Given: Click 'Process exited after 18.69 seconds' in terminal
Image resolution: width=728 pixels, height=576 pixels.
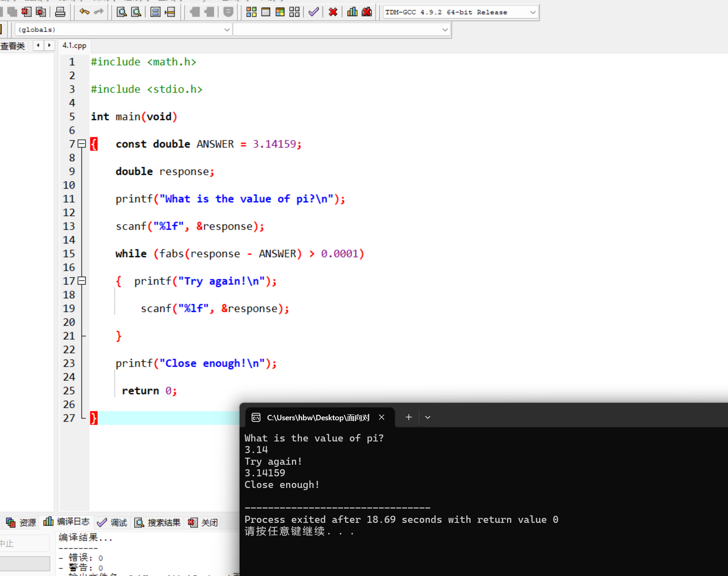Looking at the screenshot, I should point(343,520).
